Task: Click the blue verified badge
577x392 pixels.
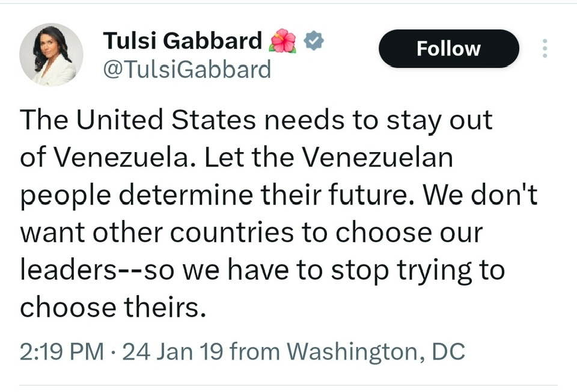Action: [x=314, y=41]
